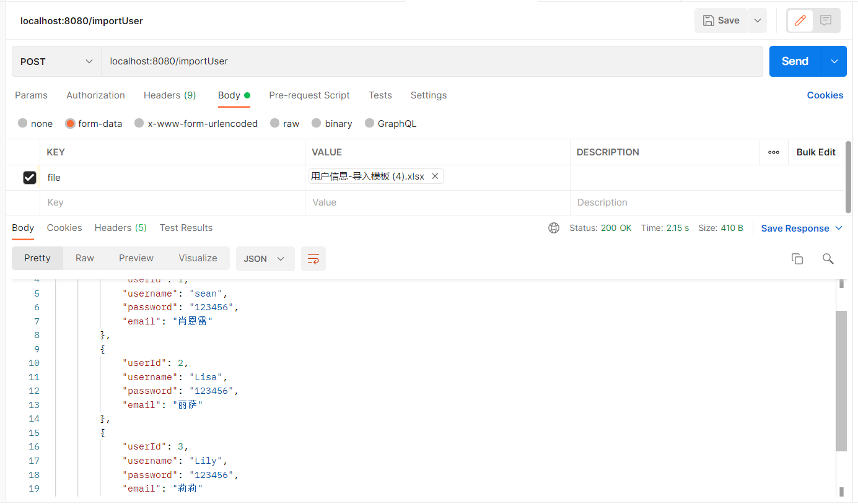Open the Headers (9) request tab
The width and height of the screenshot is (858, 504).
[x=170, y=95]
